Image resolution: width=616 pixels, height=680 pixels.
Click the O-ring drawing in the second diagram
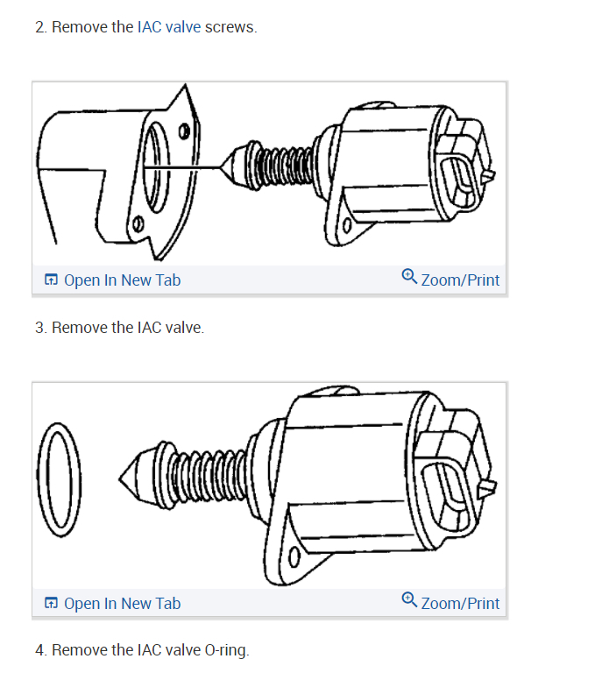tap(60, 480)
